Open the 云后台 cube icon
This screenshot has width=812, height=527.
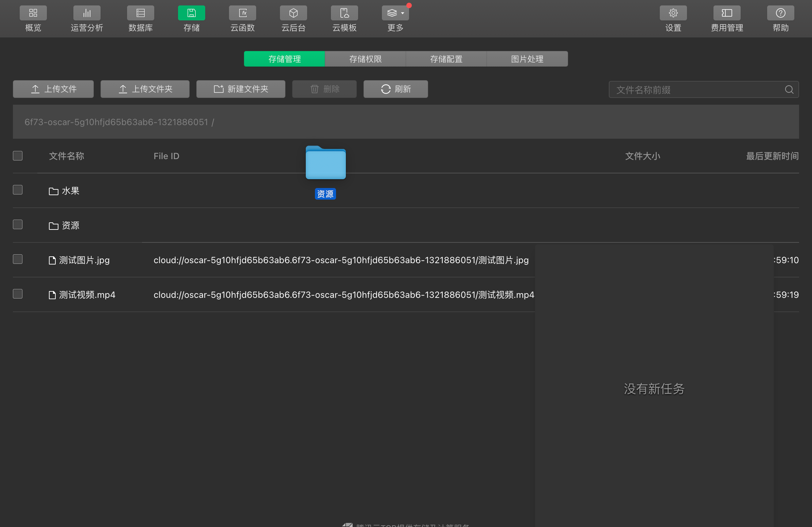[293, 13]
